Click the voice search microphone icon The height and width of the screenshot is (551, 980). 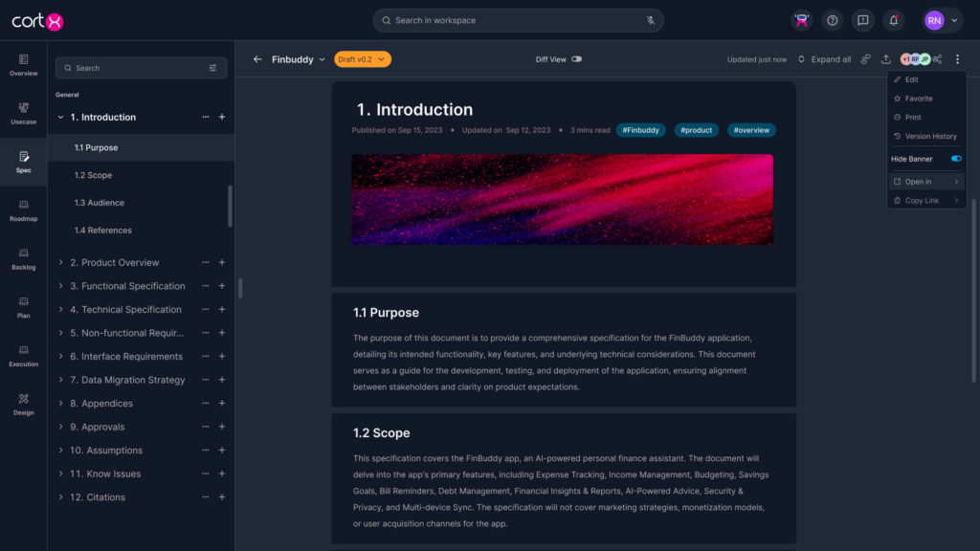pyautogui.click(x=651, y=20)
